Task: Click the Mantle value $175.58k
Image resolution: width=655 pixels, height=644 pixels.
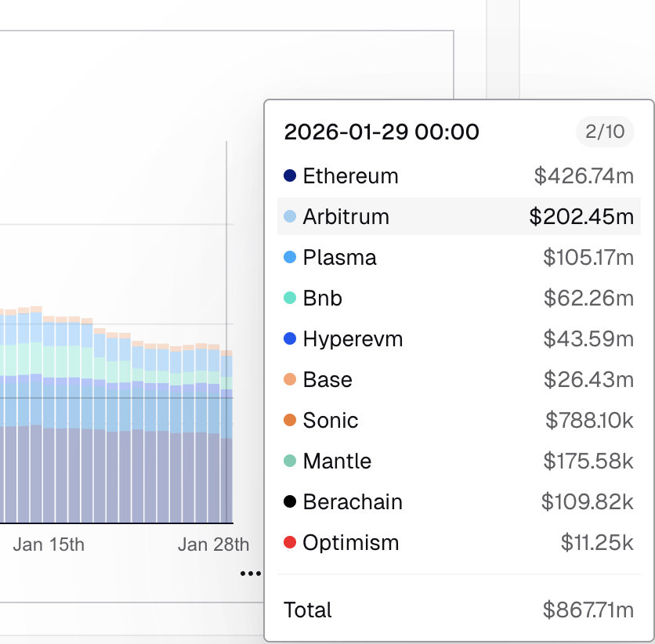Action: pyautogui.click(x=588, y=461)
